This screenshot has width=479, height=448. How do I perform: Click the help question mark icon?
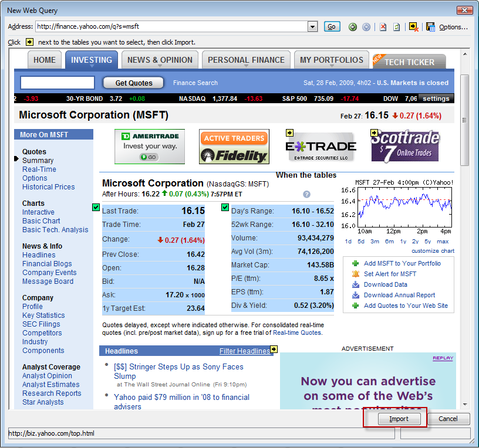click(306, 195)
